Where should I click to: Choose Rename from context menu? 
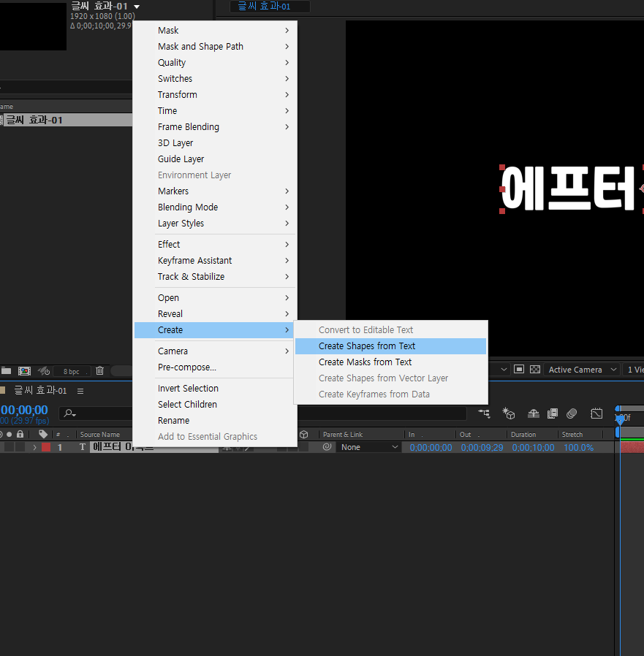pos(215,421)
